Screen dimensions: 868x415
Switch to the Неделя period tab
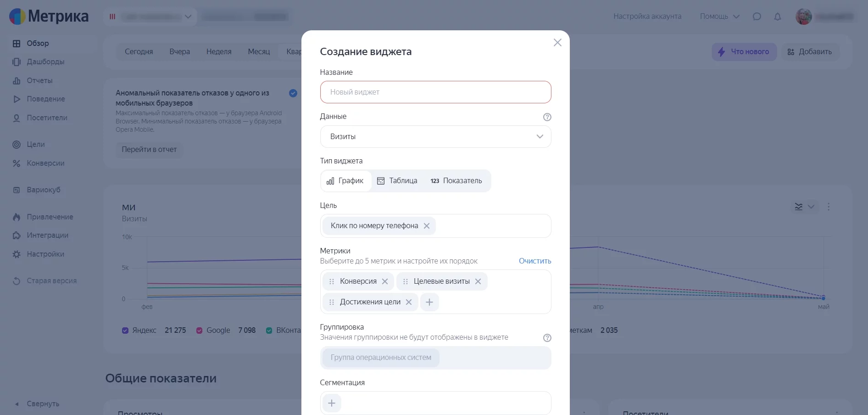[219, 52]
